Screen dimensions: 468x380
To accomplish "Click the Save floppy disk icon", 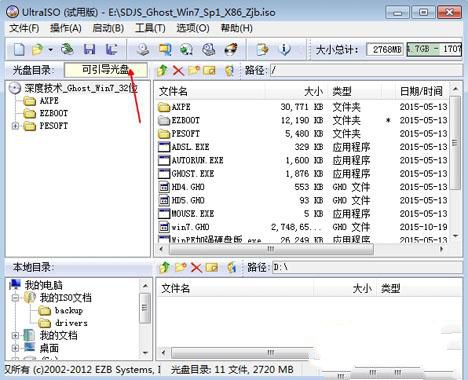I will 89,50.
